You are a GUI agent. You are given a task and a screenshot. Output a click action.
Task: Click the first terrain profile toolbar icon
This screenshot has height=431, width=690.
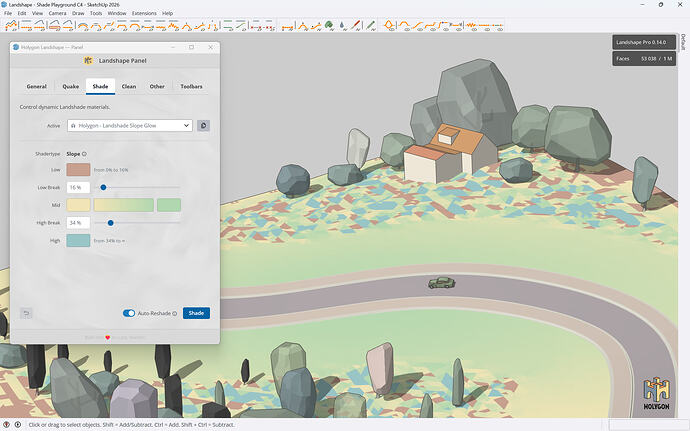(11, 25)
